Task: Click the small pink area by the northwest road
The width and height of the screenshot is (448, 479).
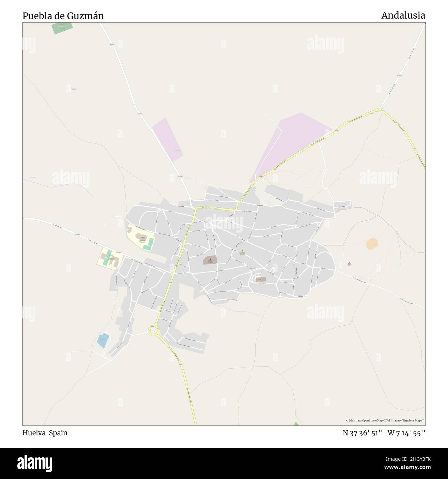Action: (168, 139)
